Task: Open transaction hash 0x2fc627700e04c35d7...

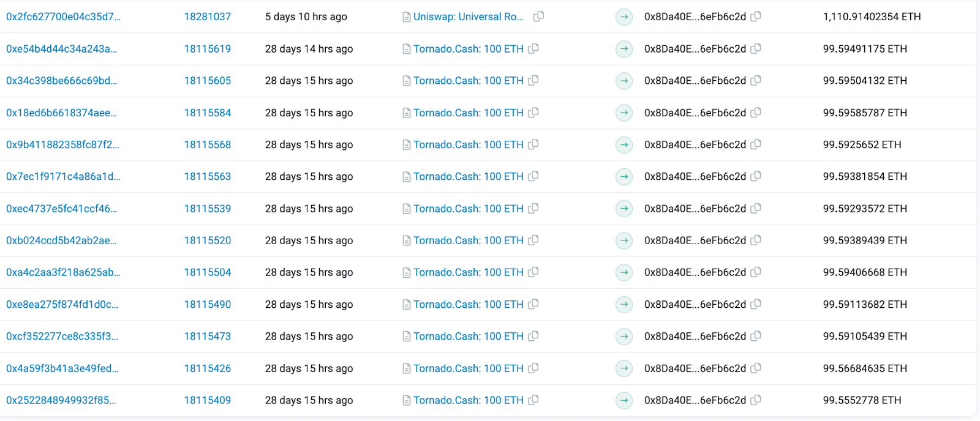Action: point(63,17)
